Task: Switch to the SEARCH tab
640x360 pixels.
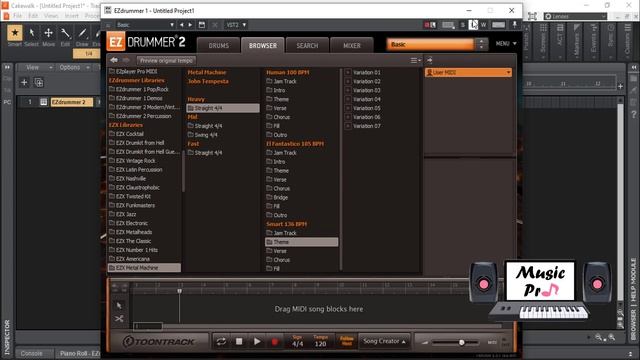Action: point(307,46)
